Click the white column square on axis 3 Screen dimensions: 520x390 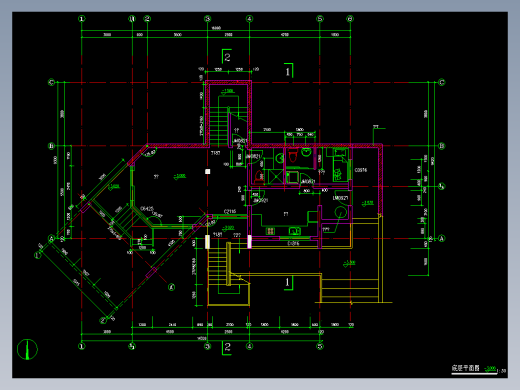pos(207,171)
